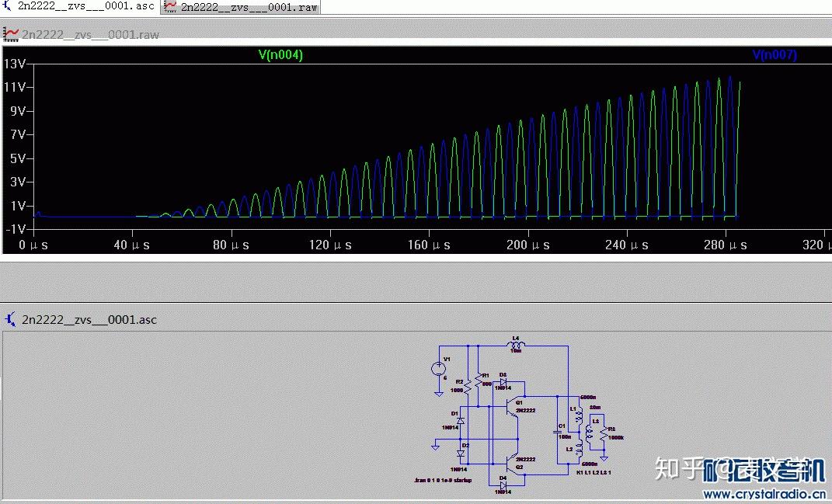
Task: Click the 2n2222__zvs___0001.asc pane title
Action: [x=89, y=320]
